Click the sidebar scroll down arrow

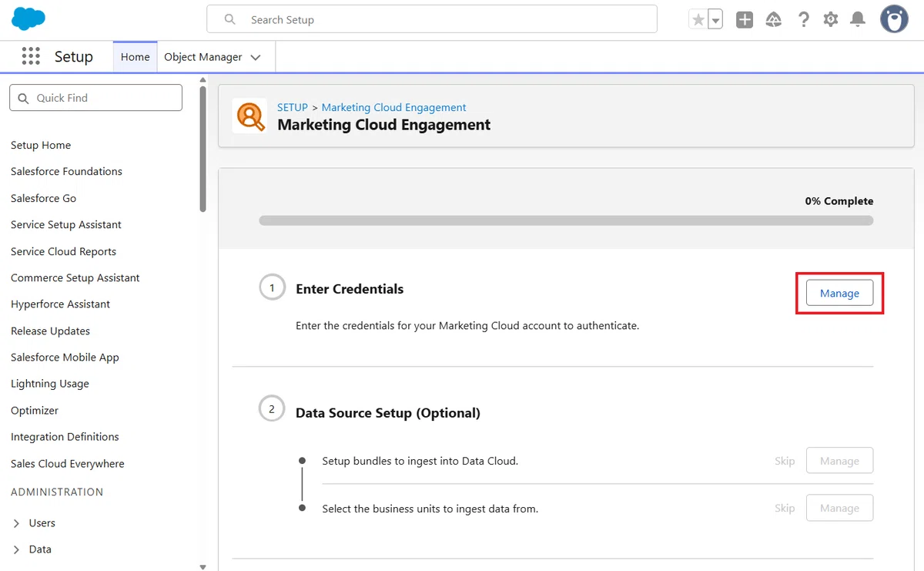click(203, 566)
